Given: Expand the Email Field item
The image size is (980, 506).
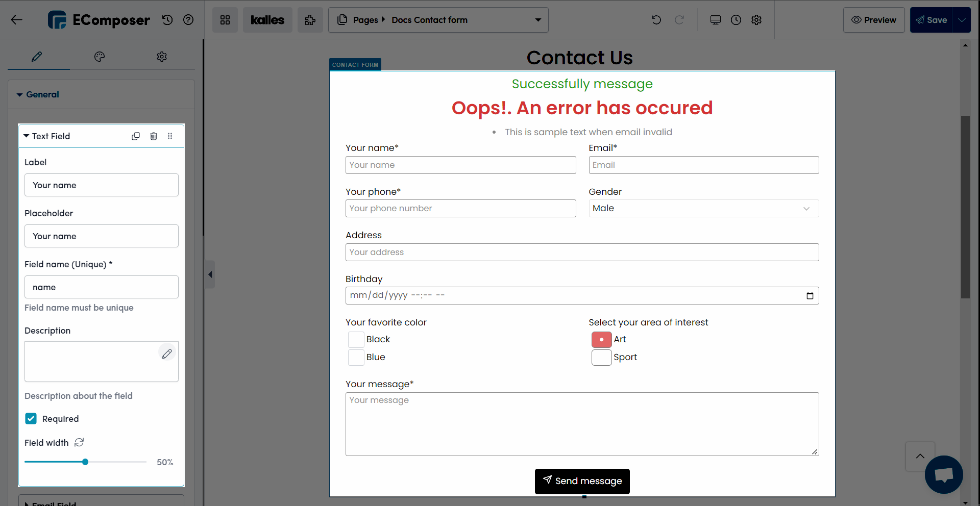Looking at the screenshot, I should pyautogui.click(x=102, y=501).
